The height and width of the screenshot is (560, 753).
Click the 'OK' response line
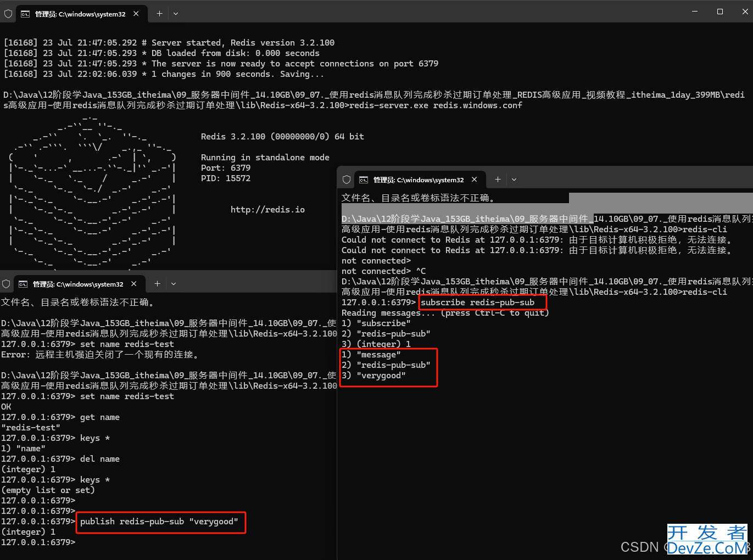[x=6, y=406]
